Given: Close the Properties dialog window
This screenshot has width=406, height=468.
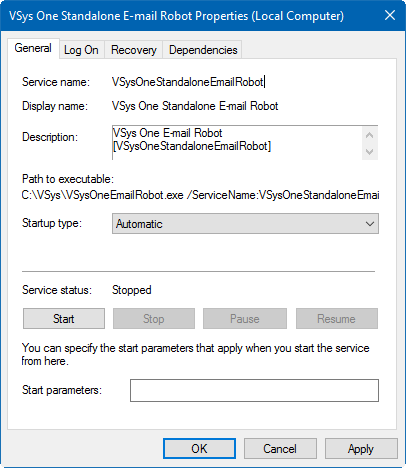Looking at the screenshot, I should tap(390, 15).
